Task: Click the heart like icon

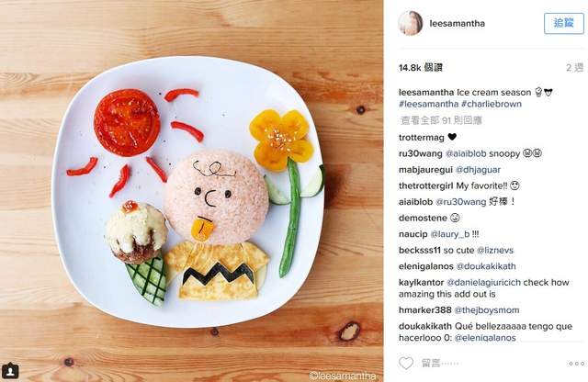Action: tap(406, 363)
